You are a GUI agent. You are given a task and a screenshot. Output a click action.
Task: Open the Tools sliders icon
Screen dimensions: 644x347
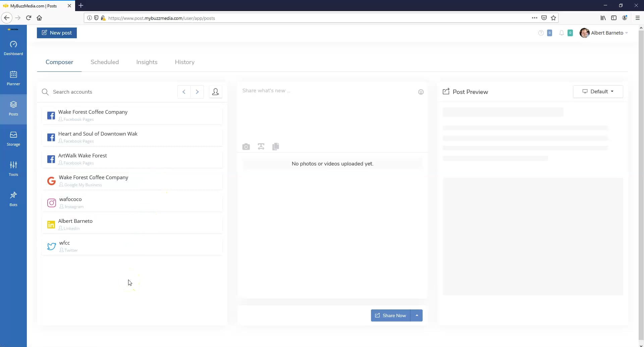click(x=13, y=165)
